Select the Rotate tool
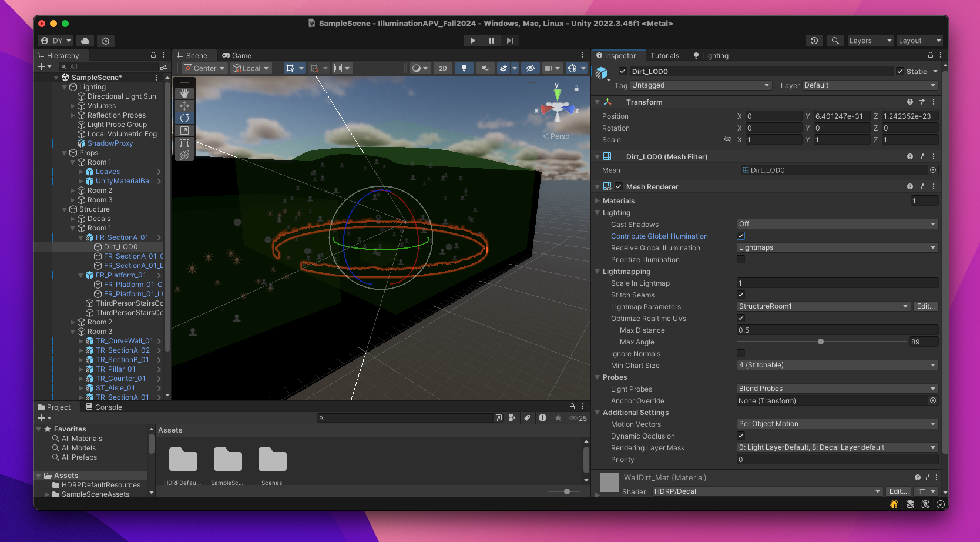Image resolution: width=980 pixels, height=542 pixels. tap(184, 118)
